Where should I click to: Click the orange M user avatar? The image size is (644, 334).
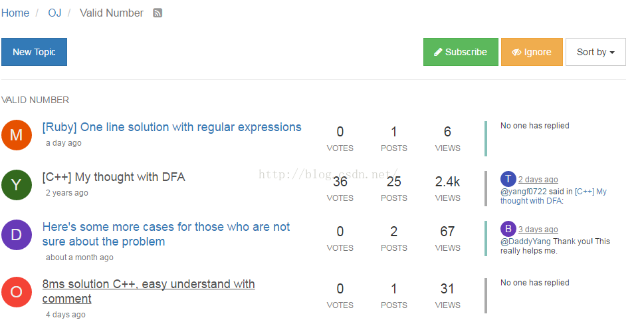pos(17,135)
